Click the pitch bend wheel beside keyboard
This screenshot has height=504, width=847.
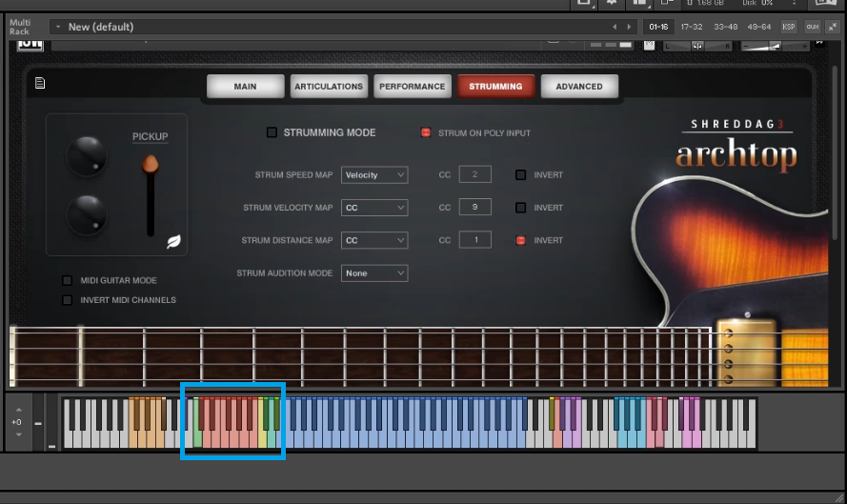(38, 422)
